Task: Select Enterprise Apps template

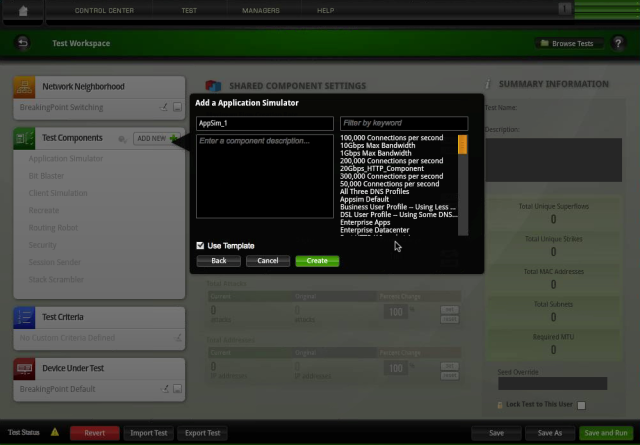Action: (x=365, y=222)
